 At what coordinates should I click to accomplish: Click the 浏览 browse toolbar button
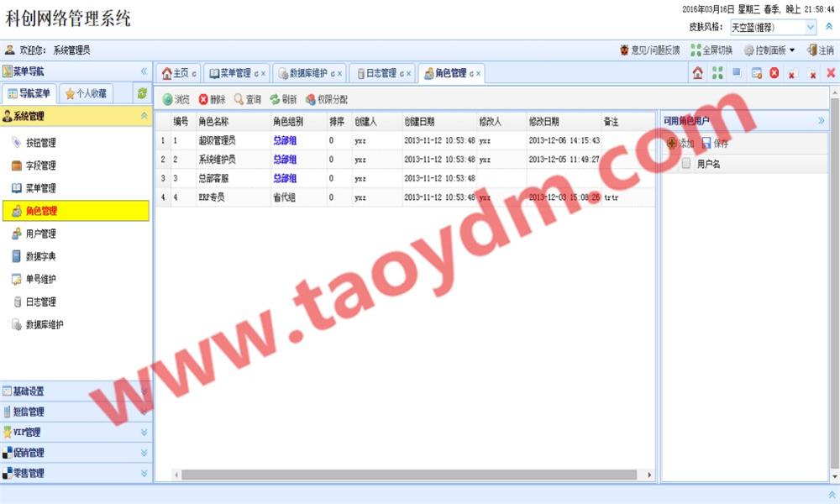click(x=176, y=100)
